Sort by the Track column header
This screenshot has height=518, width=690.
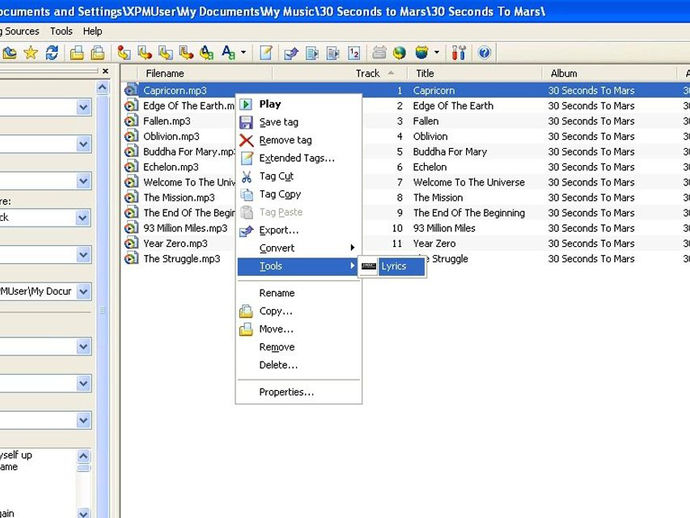(339, 73)
